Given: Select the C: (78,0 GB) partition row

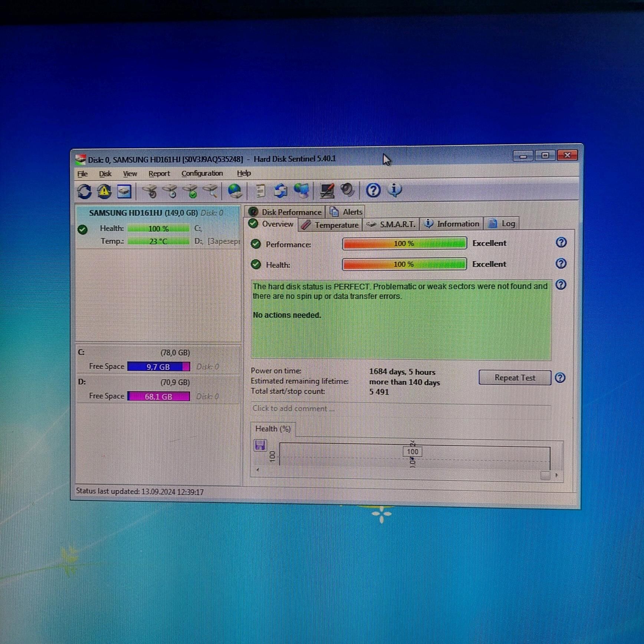Looking at the screenshot, I should [158, 359].
